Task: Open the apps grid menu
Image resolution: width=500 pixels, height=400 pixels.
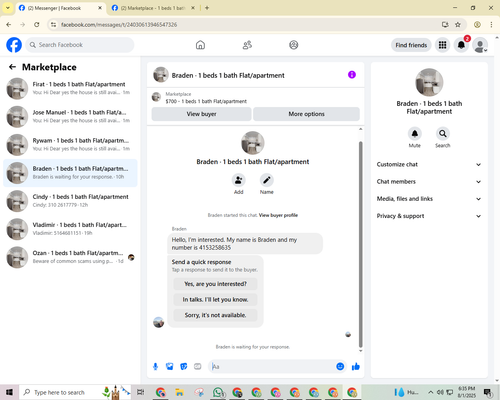Action: click(442, 45)
